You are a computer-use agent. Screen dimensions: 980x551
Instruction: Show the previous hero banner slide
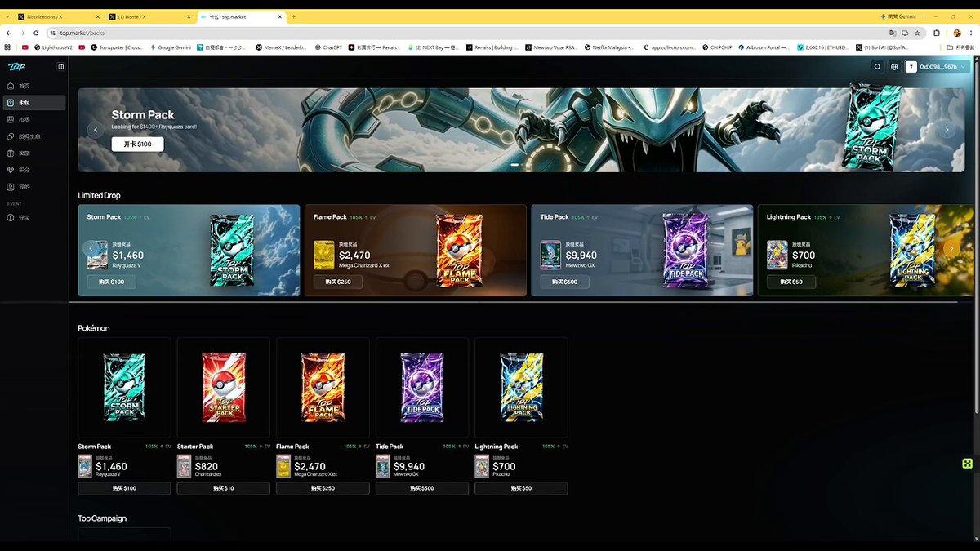tap(96, 130)
